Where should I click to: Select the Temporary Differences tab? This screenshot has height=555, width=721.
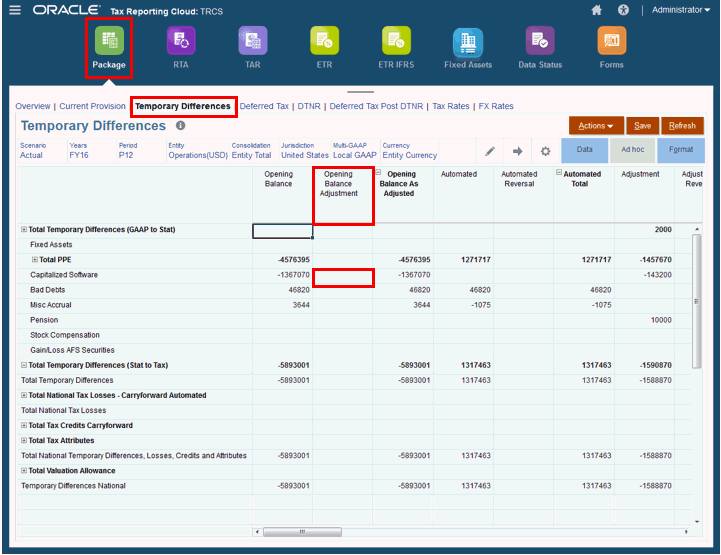183,106
